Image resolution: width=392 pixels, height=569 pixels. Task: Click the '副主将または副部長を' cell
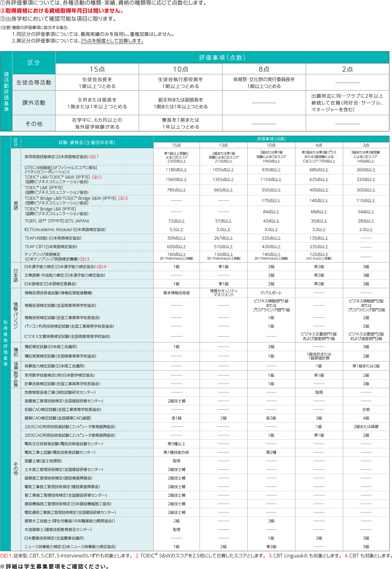pyautogui.click(x=180, y=100)
